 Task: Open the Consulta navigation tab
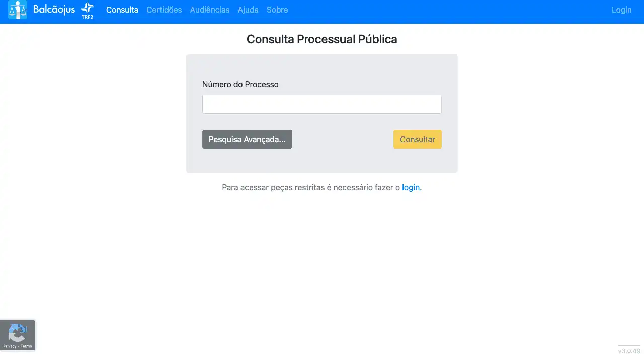point(122,10)
